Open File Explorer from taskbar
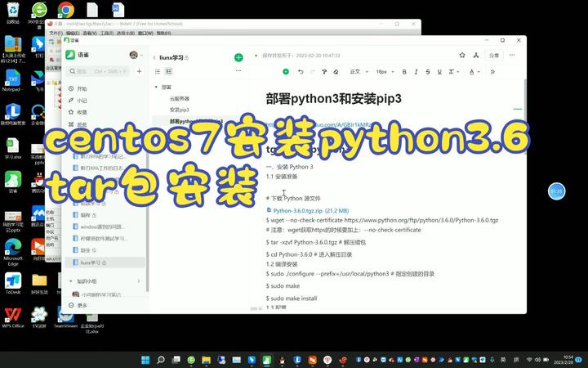This screenshot has height=368, width=588. tap(207, 360)
